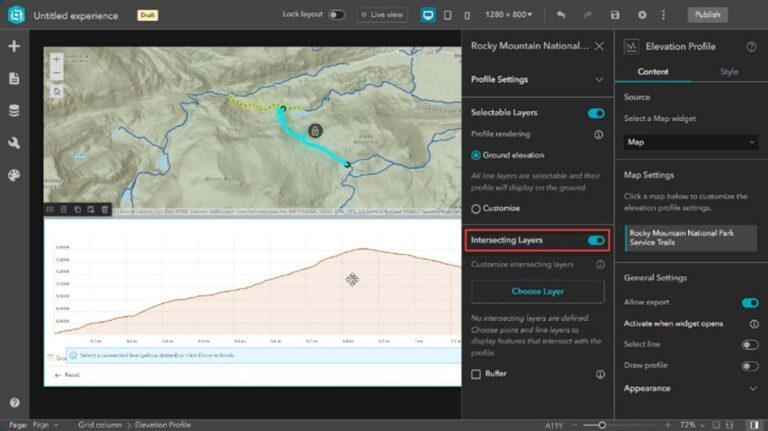The height and width of the screenshot is (431, 768).
Task: Toggle the Lock layout switch
Action: pos(336,15)
